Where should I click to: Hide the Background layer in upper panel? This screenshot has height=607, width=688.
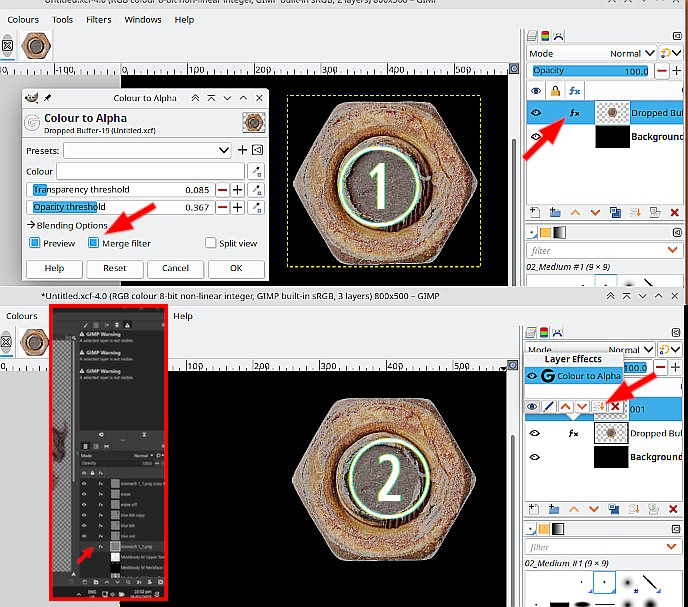pyautogui.click(x=536, y=137)
